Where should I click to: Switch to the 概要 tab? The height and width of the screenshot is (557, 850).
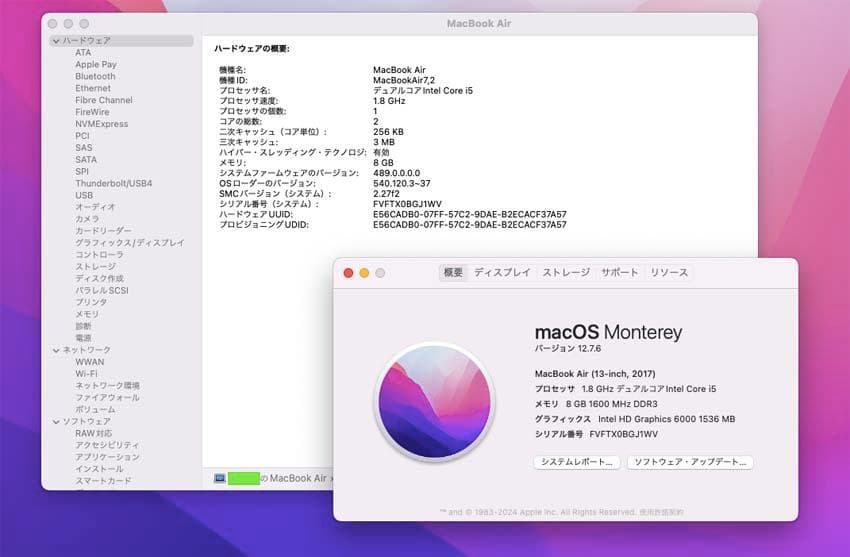453,273
